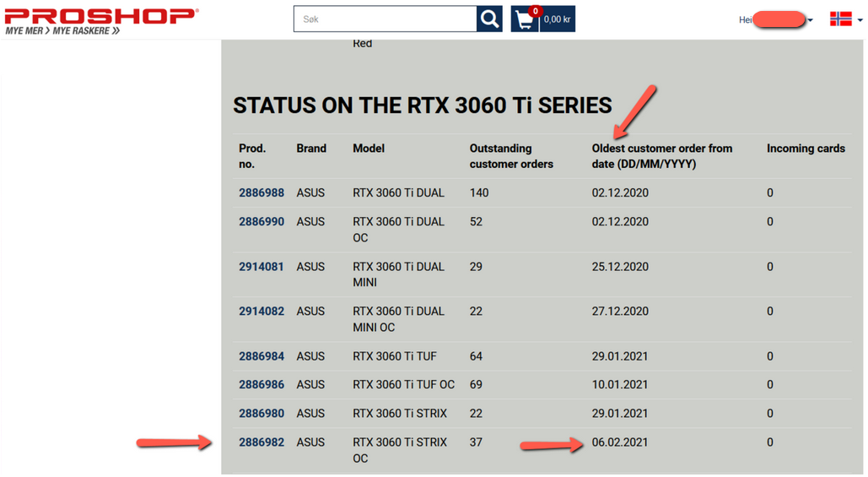Open product link 2886980
The width and height of the screenshot is (868, 477).
pyautogui.click(x=261, y=414)
